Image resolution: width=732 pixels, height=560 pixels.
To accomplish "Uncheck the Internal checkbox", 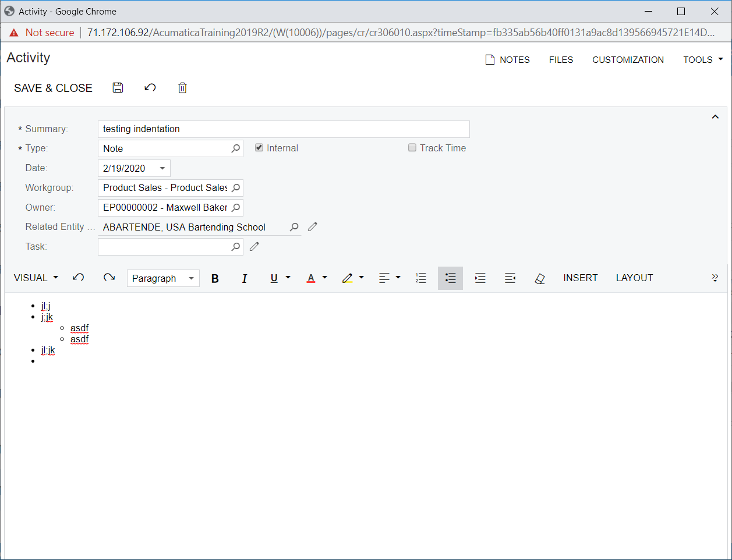I will point(259,148).
